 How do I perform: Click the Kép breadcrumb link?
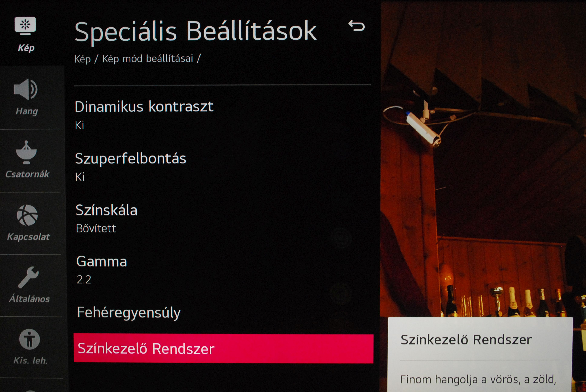82,59
